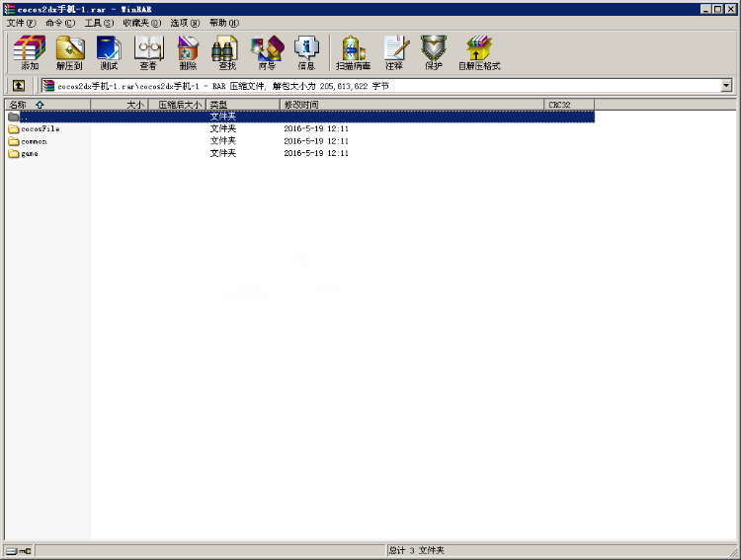The height and width of the screenshot is (560, 741).
Task: Click the 解压到 (Extract to) icon
Action: (x=69, y=52)
